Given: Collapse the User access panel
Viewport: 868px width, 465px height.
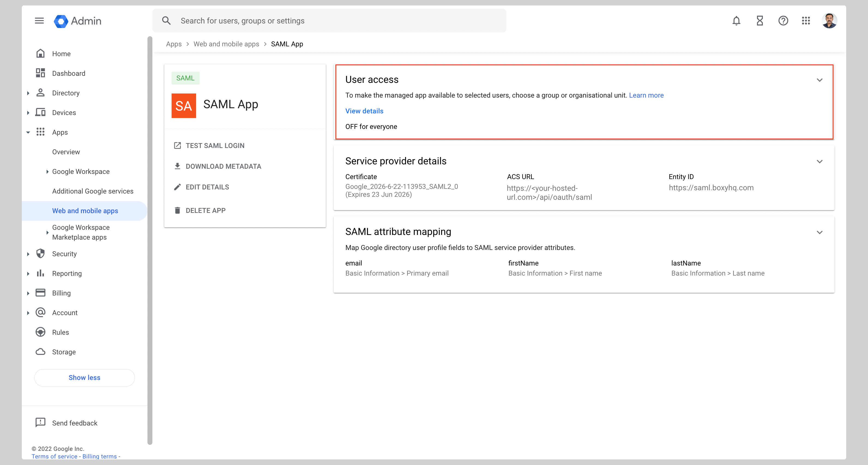Looking at the screenshot, I should (x=820, y=80).
